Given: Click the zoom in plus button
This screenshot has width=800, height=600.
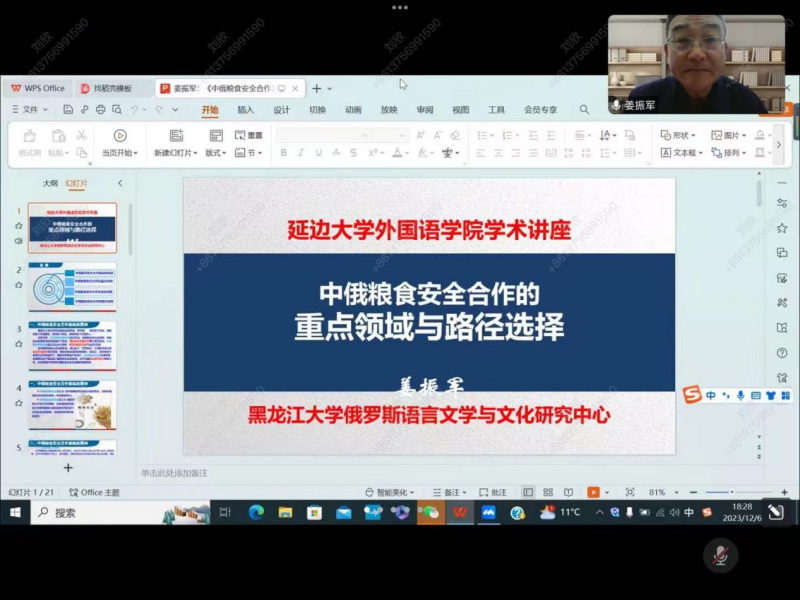Looking at the screenshot, I should [784, 492].
